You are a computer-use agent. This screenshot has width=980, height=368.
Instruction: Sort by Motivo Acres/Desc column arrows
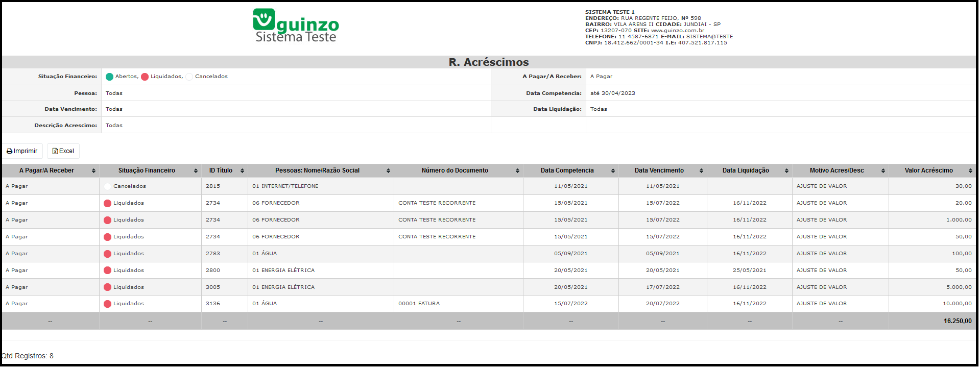(883, 171)
